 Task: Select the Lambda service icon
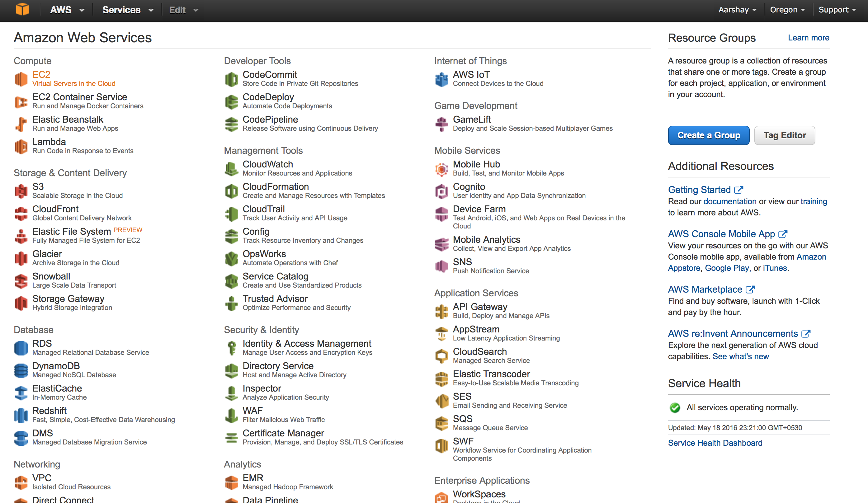21,146
